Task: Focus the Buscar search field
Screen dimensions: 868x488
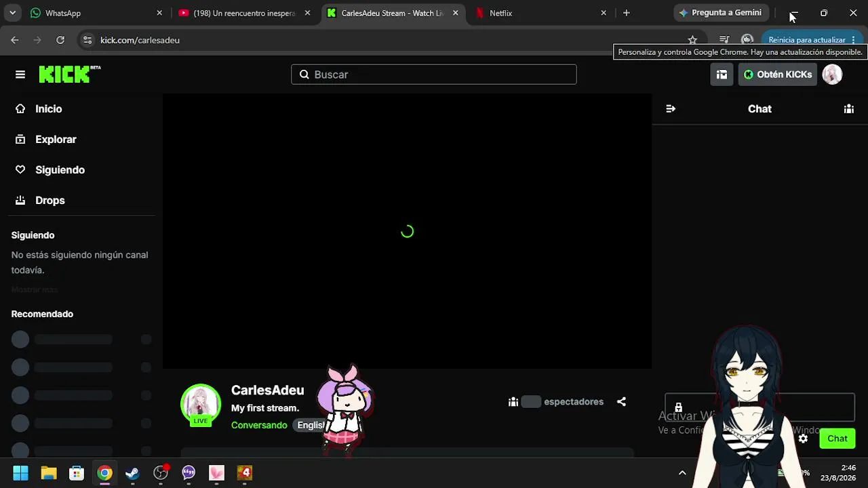Action: 434,75
